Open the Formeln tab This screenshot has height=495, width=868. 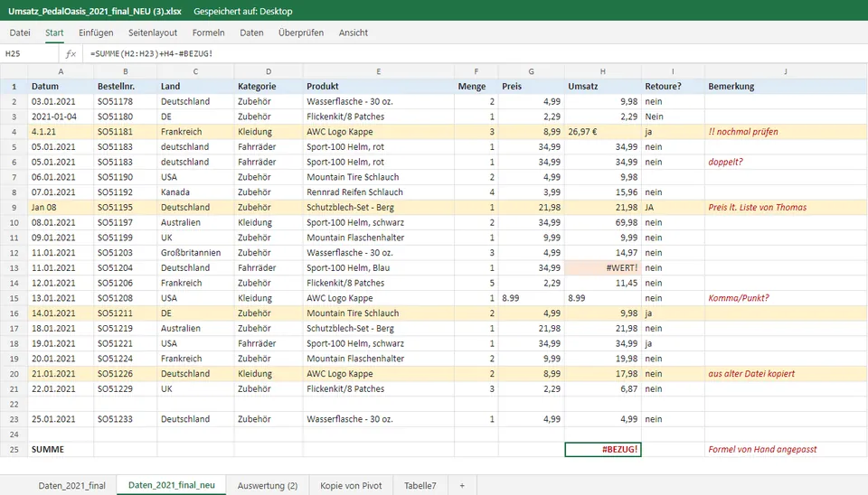pos(208,33)
